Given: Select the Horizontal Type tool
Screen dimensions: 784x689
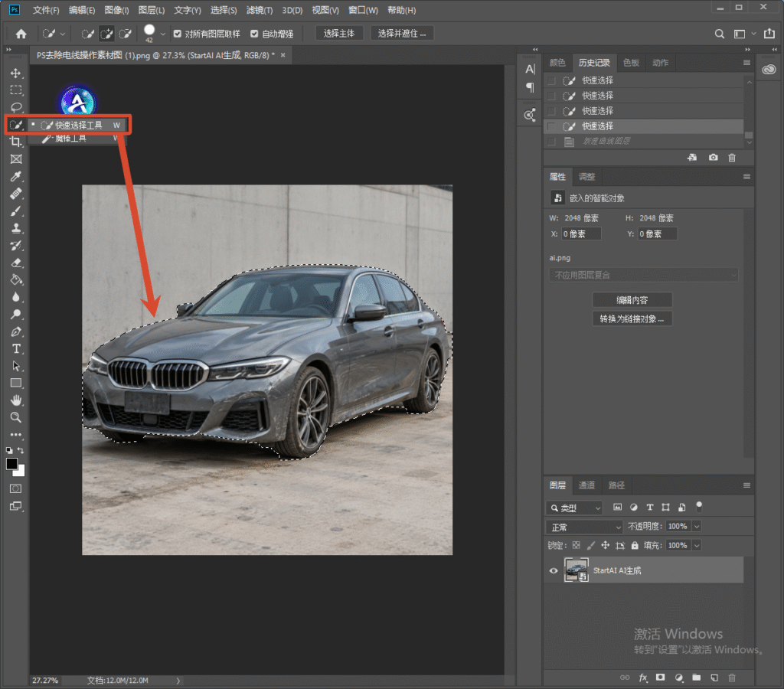Looking at the screenshot, I should tap(16, 348).
